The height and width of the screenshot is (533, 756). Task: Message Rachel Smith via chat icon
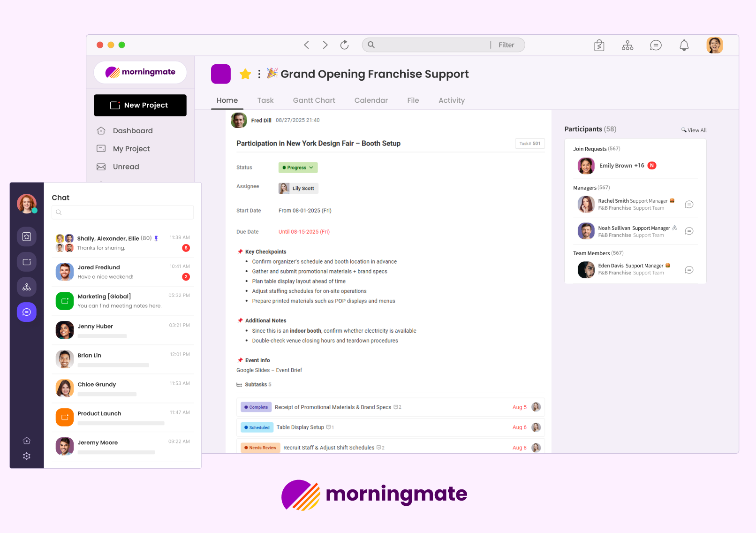click(688, 204)
